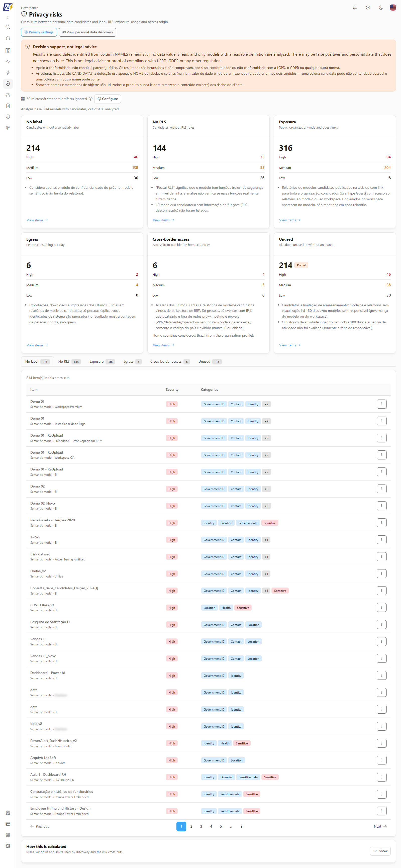The height and width of the screenshot is (868, 401).
Task: Open the row menu for Arquivo LabSoft
Action: coord(381,760)
